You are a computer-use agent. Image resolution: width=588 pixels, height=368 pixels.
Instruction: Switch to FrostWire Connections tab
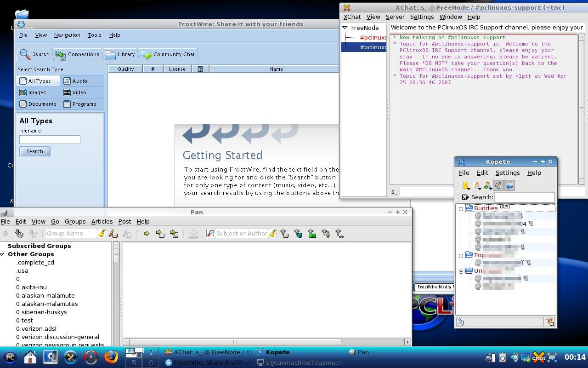point(77,54)
